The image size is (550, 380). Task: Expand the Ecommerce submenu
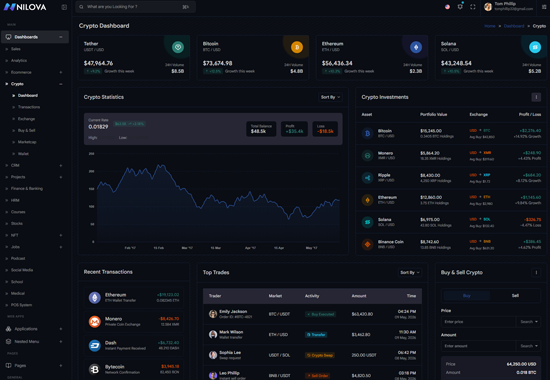tap(61, 72)
